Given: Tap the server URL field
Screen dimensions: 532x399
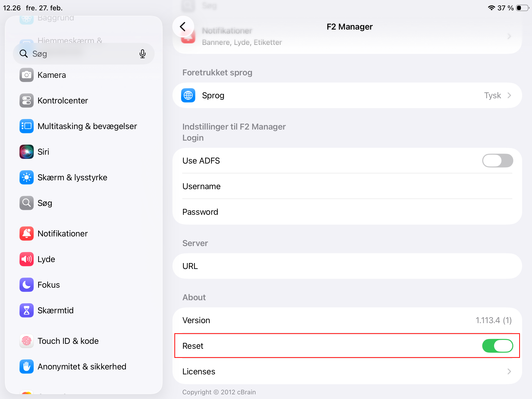Looking at the screenshot, I should point(347,266).
